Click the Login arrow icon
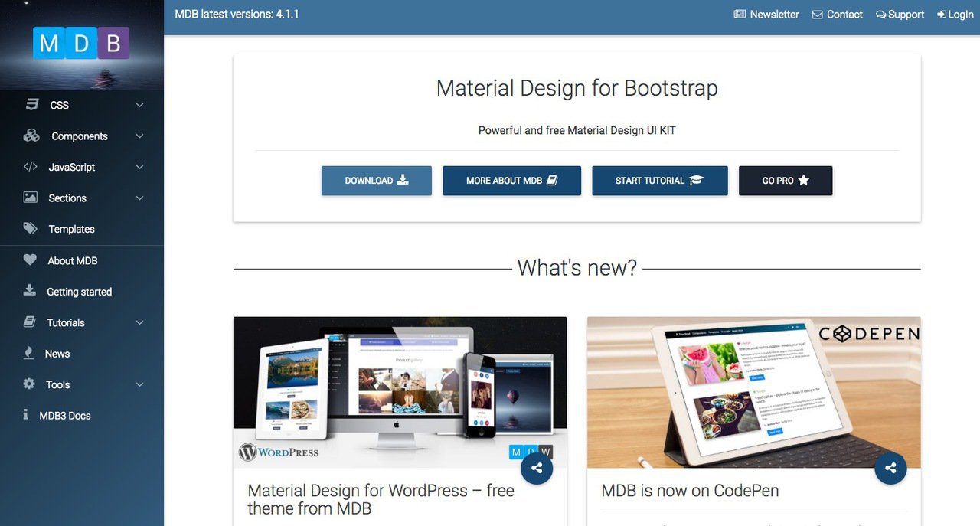This screenshot has width=980, height=526. 942,15
